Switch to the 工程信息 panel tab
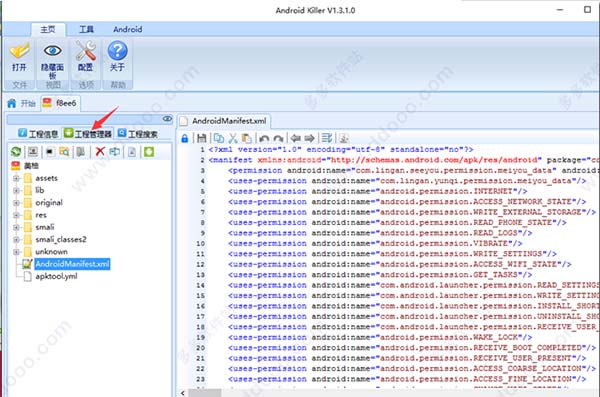 [x=38, y=134]
